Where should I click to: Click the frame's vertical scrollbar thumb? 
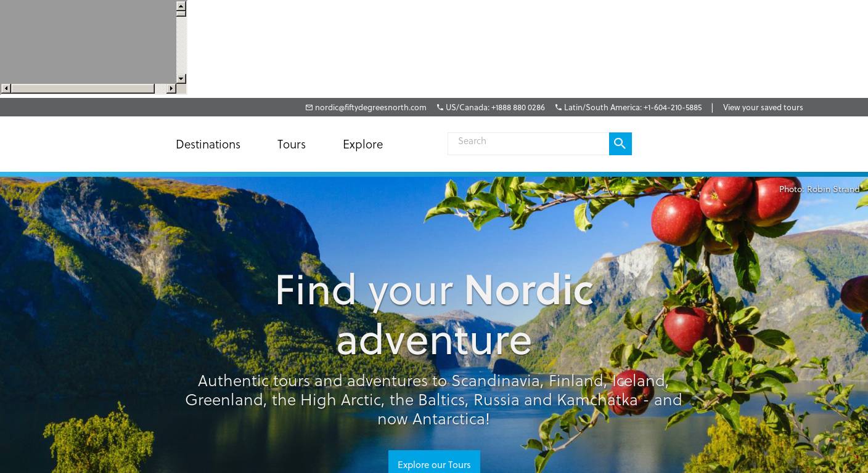tap(181, 14)
